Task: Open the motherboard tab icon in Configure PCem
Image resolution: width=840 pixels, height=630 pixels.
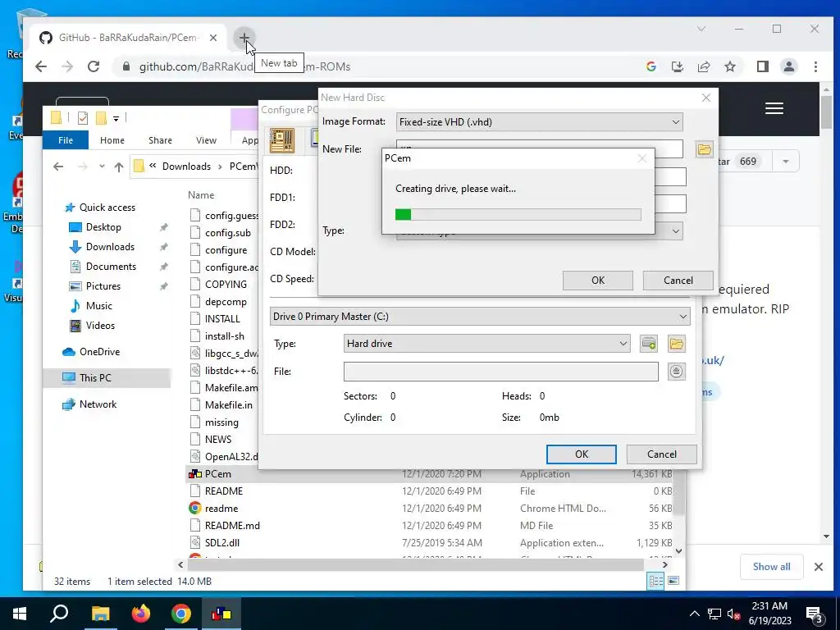Action: pos(282,141)
